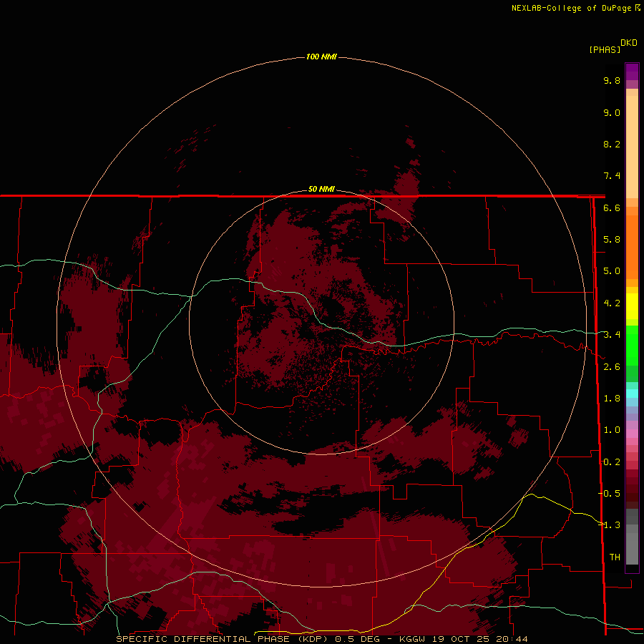Viewport: 644px width, 644px height.
Task: Select the 5.0 value on the legend
Action: coord(612,271)
